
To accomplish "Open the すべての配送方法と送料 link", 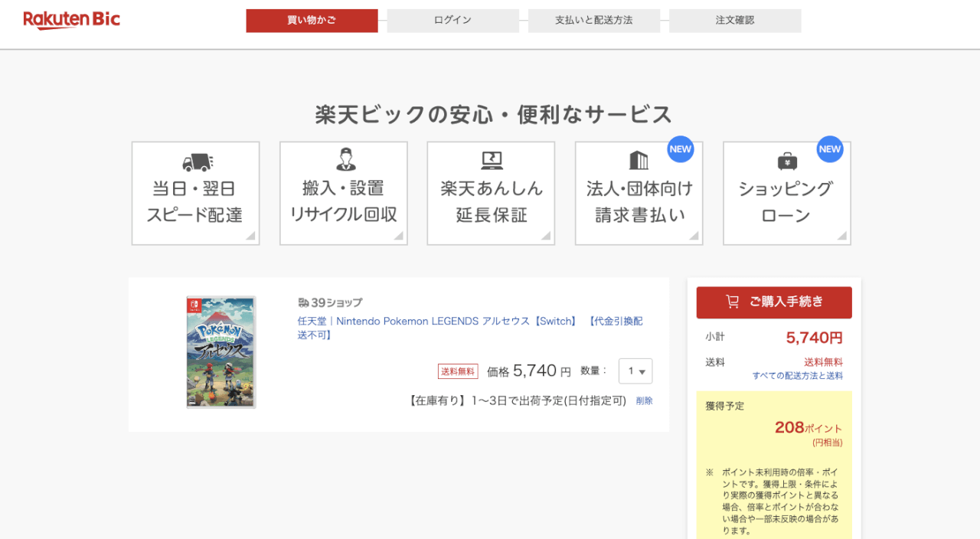I will [797, 376].
